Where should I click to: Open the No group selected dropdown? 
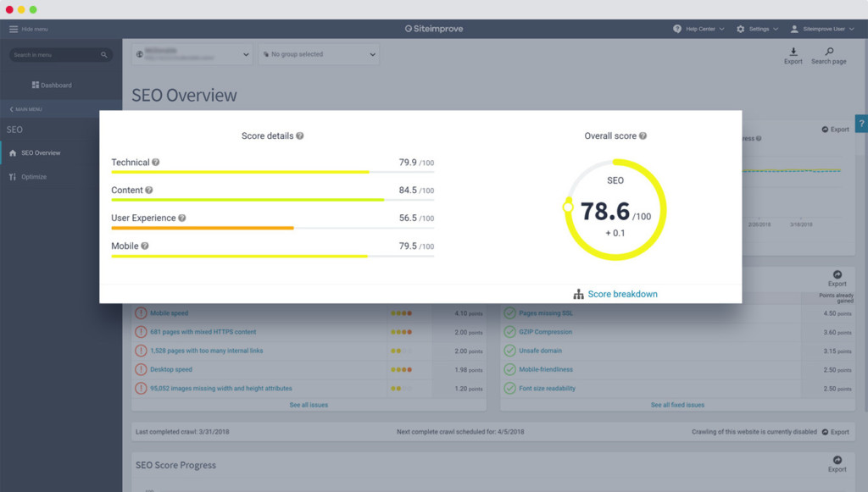[x=318, y=53]
